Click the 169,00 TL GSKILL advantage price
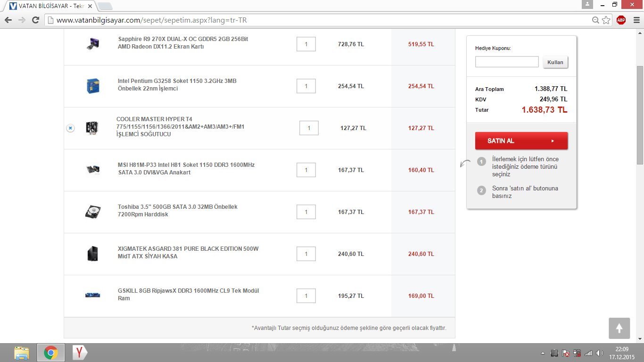 point(421,296)
